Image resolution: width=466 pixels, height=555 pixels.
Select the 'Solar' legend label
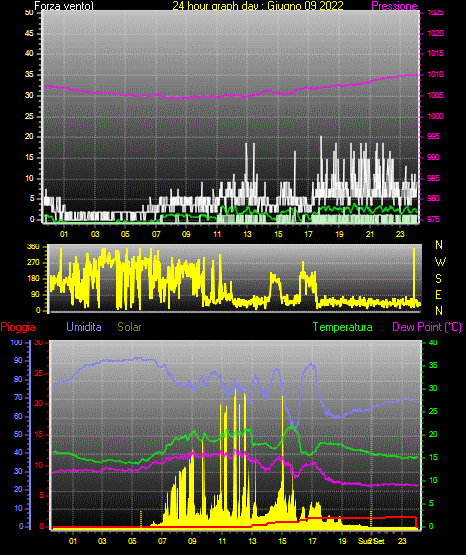tap(130, 327)
